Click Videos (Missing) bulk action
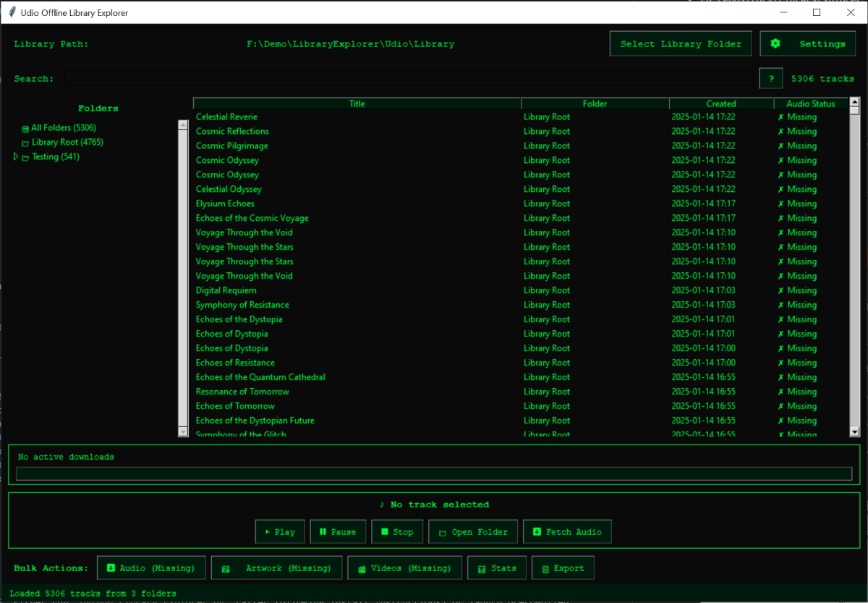This screenshot has height=603, width=868. pyautogui.click(x=404, y=568)
